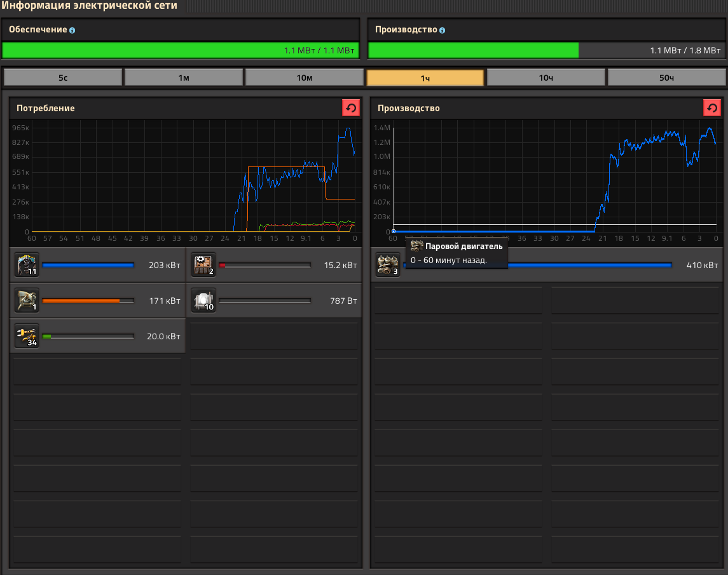The height and width of the screenshot is (575, 728).
Task: Click the blue 203 кВт consumption bar
Action: point(88,265)
